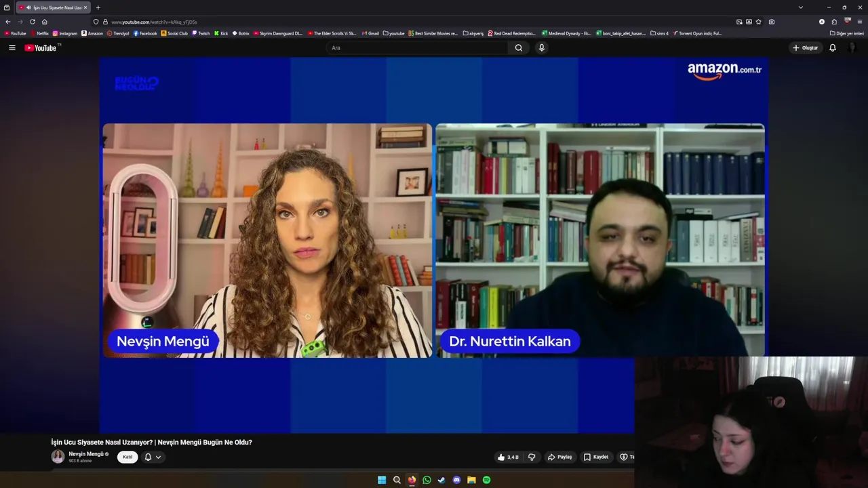Viewport: 868px width, 488px height.
Task: Close the İşin Ucu Siyasete tab
Action: click(x=85, y=7)
